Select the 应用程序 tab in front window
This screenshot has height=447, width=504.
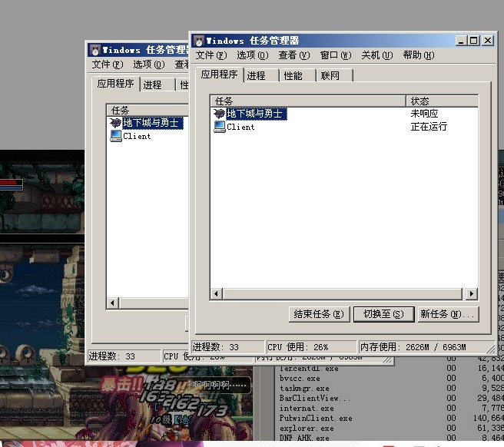pyautogui.click(x=219, y=74)
